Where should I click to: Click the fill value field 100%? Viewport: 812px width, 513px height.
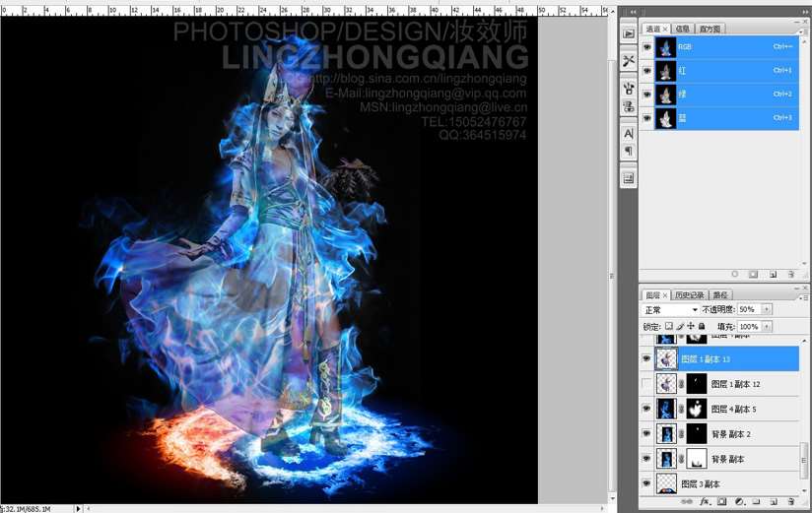click(749, 327)
